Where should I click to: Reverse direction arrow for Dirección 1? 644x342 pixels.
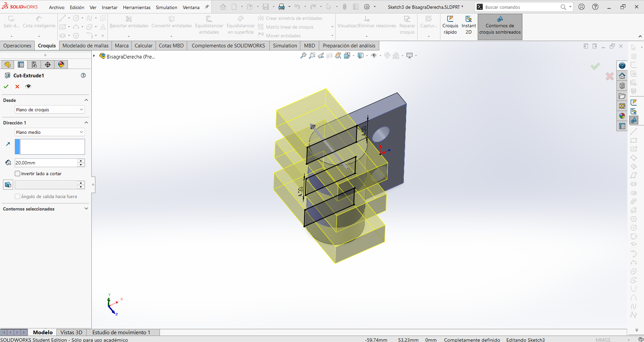[8, 144]
